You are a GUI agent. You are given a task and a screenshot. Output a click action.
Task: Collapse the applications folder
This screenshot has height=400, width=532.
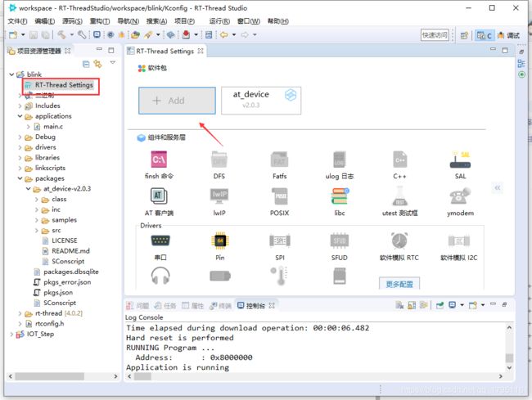[20, 116]
